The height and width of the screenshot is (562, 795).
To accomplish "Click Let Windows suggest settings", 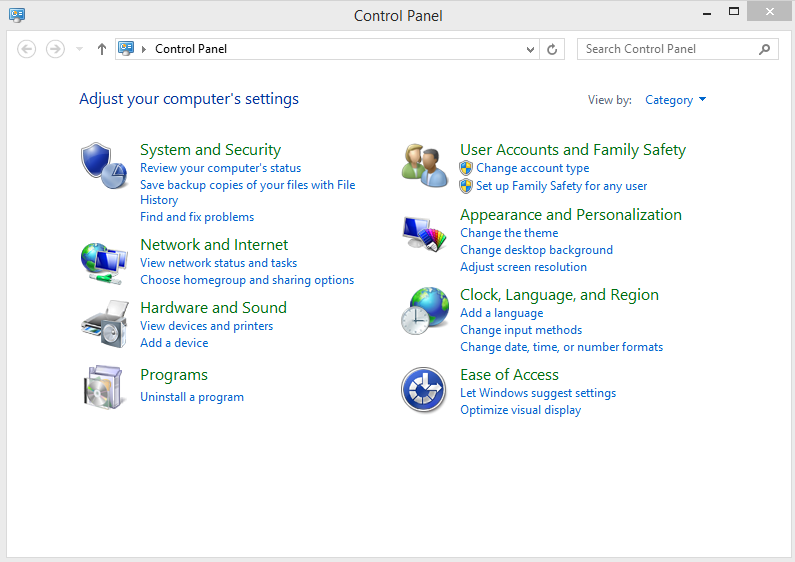I will pyautogui.click(x=538, y=393).
